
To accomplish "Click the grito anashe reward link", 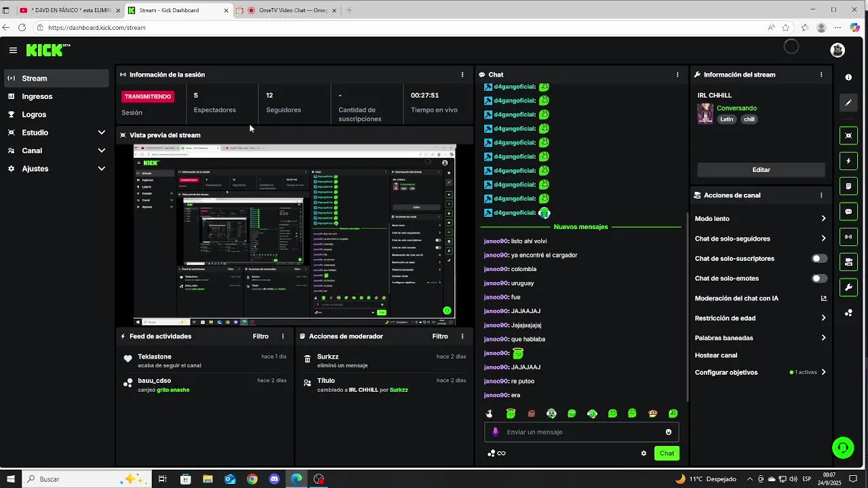I will [x=173, y=390].
